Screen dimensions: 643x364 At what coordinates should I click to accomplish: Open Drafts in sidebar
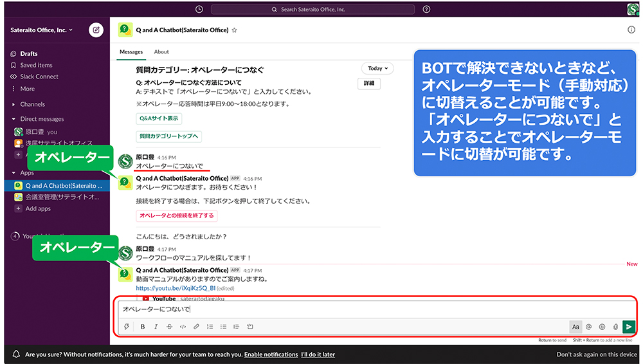(29, 54)
